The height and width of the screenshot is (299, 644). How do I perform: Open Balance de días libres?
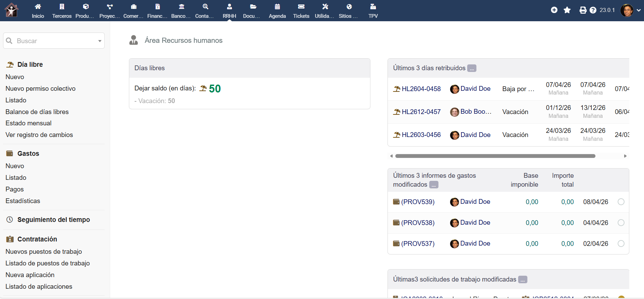(x=37, y=112)
